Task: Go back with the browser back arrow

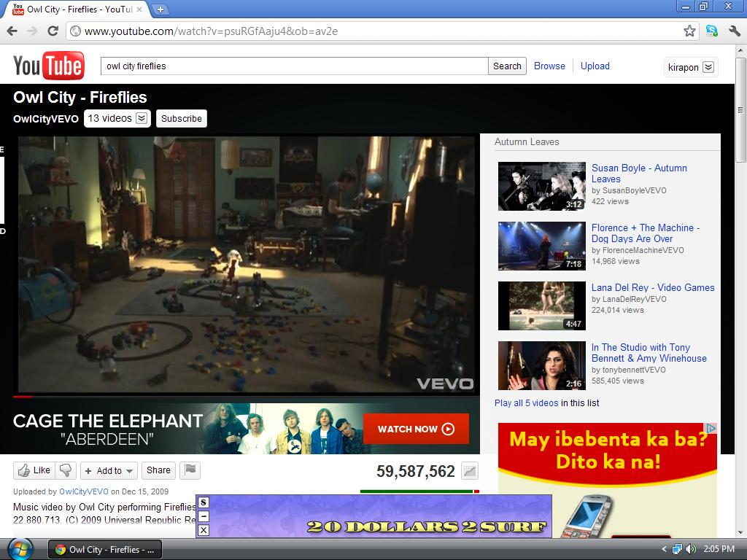Action: click(x=12, y=31)
